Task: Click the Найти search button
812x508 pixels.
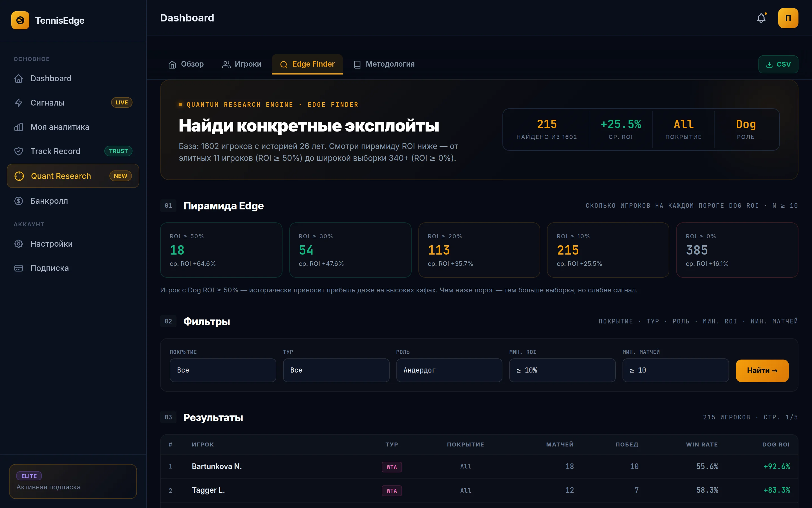Action: [762, 371]
